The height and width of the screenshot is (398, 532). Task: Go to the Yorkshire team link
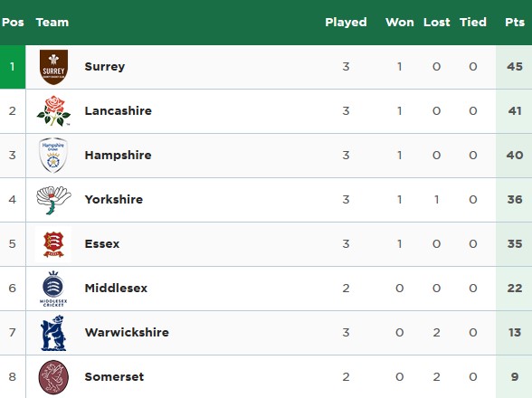coord(114,200)
